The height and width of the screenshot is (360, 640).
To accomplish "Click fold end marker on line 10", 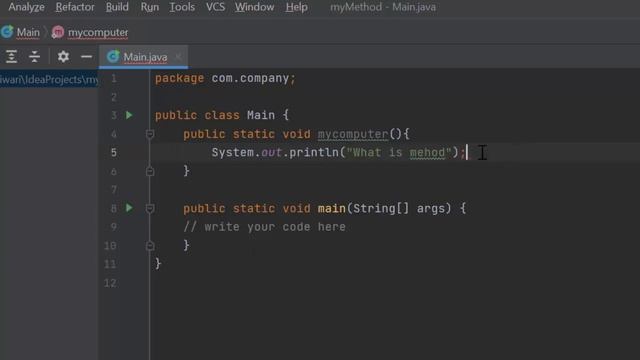I will (x=150, y=245).
